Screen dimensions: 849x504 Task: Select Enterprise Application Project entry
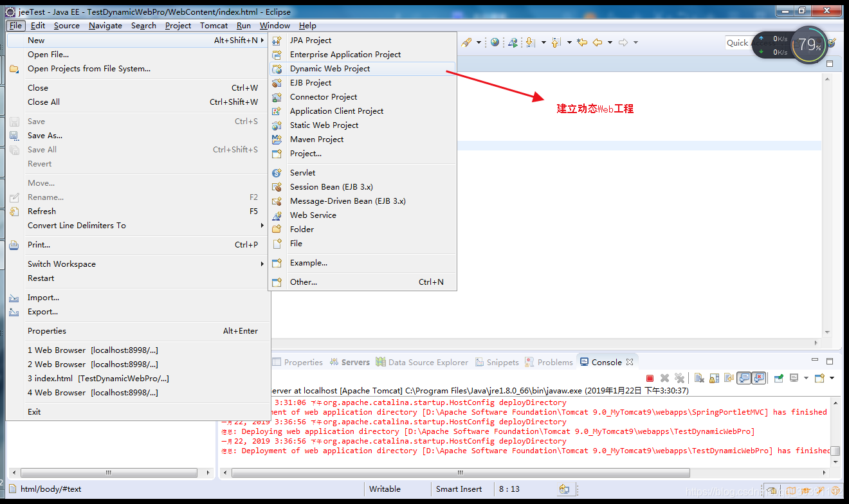363,55
